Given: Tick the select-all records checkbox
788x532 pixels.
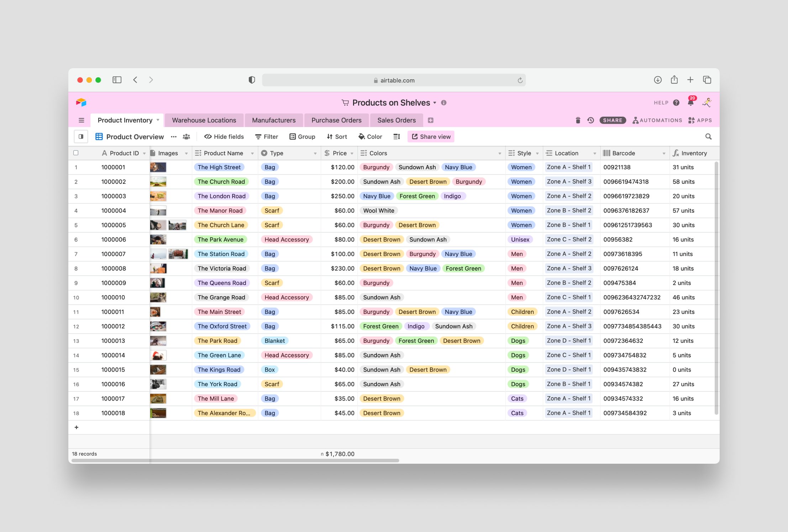Looking at the screenshot, I should (x=76, y=153).
